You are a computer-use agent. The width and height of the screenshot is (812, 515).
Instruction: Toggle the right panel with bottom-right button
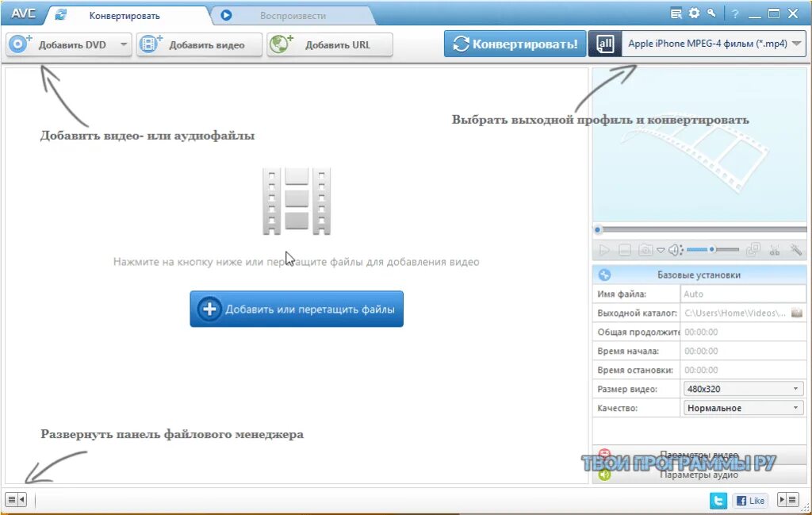[788, 499]
